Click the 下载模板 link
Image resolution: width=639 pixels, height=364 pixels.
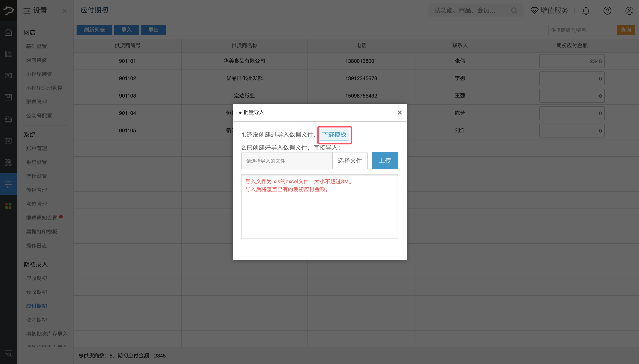point(334,134)
